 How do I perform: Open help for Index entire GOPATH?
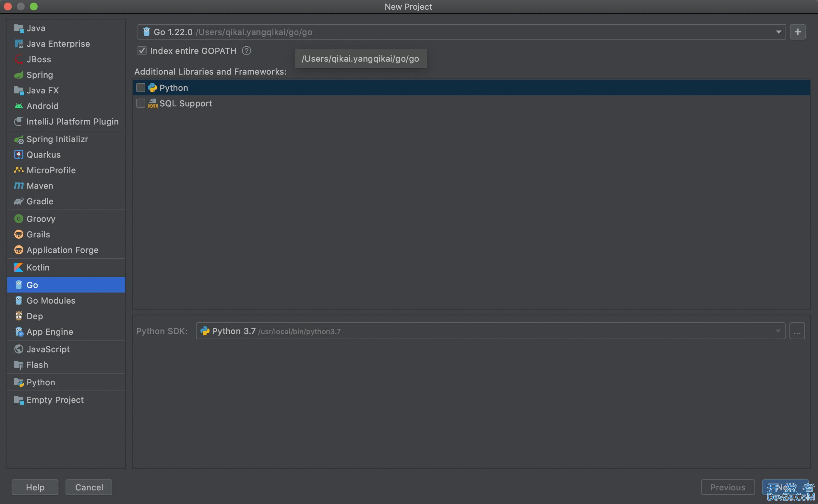click(x=246, y=51)
